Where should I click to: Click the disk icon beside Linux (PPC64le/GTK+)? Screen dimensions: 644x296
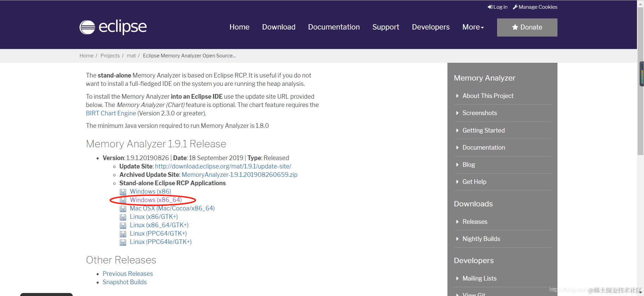tap(123, 242)
